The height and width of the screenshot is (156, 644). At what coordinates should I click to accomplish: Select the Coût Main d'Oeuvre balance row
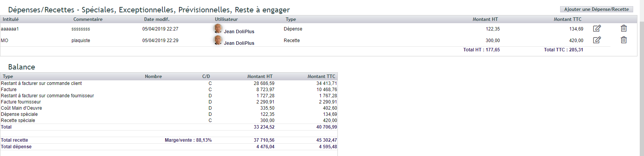coord(169,108)
